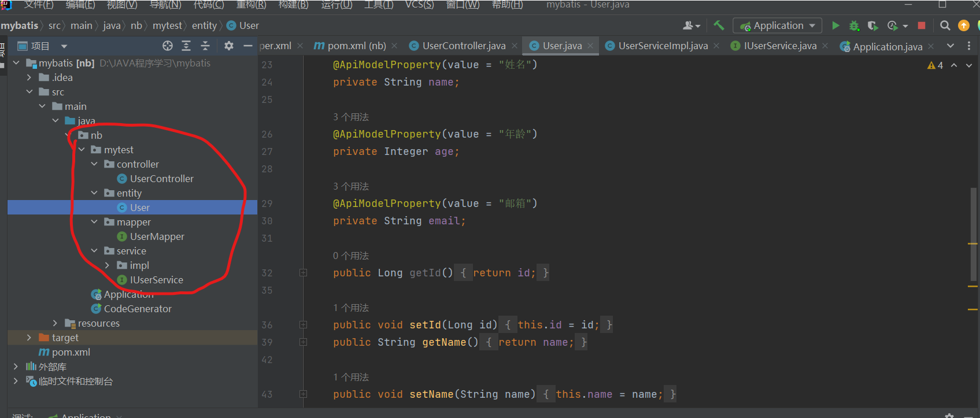Build project with the hammer icon
This screenshot has height=418, width=980.
[x=719, y=25]
